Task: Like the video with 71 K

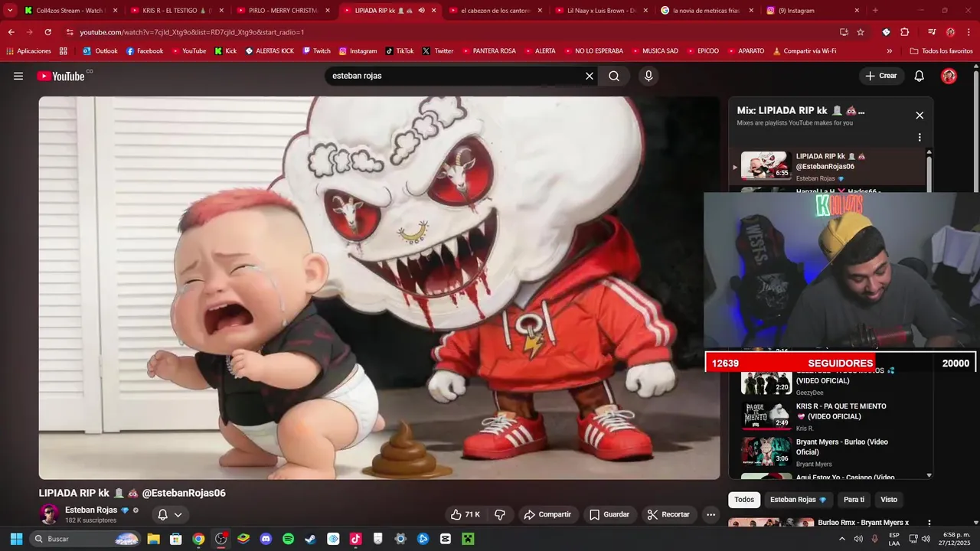Action: click(465, 514)
